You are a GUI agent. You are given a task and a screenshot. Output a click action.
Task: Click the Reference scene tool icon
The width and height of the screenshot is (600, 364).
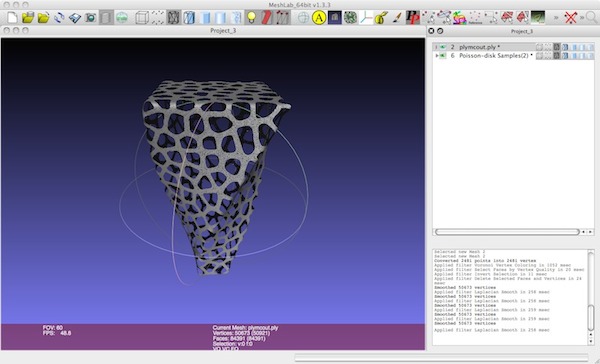(x=475, y=18)
